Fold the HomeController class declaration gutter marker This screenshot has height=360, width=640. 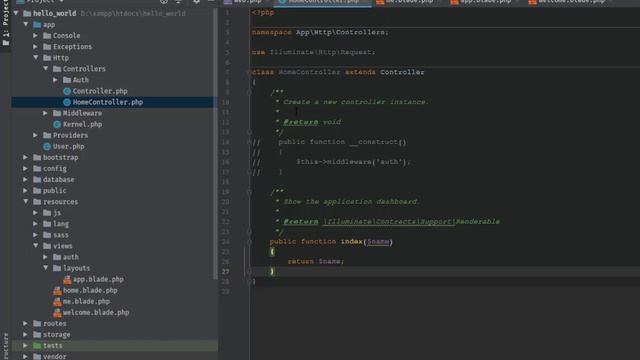click(249, 72)
